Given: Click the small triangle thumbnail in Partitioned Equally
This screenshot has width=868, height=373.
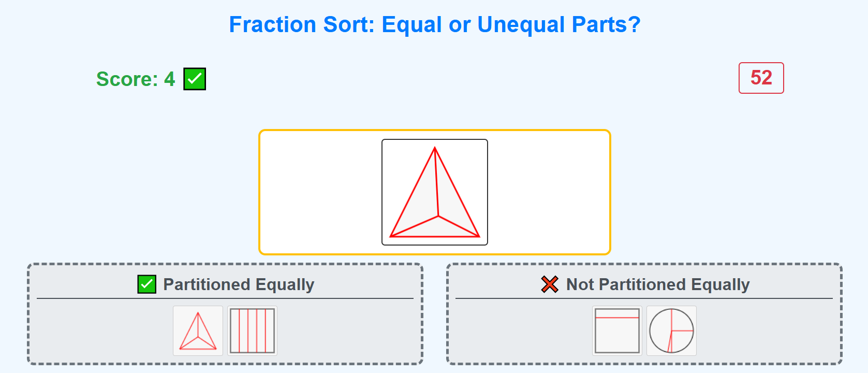Looking at the screenshot, I should pyautogui.click(x=198, y=331).
